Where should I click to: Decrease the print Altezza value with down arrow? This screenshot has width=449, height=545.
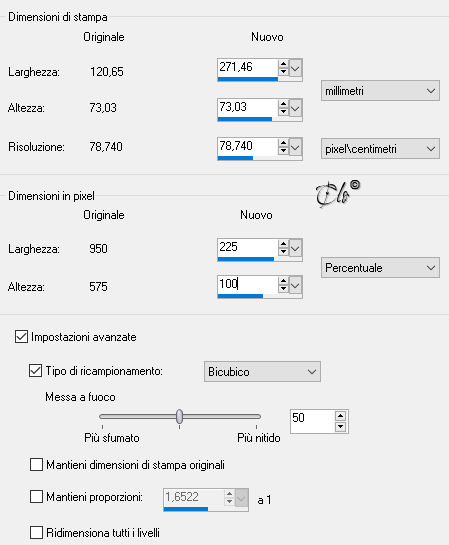283,112
